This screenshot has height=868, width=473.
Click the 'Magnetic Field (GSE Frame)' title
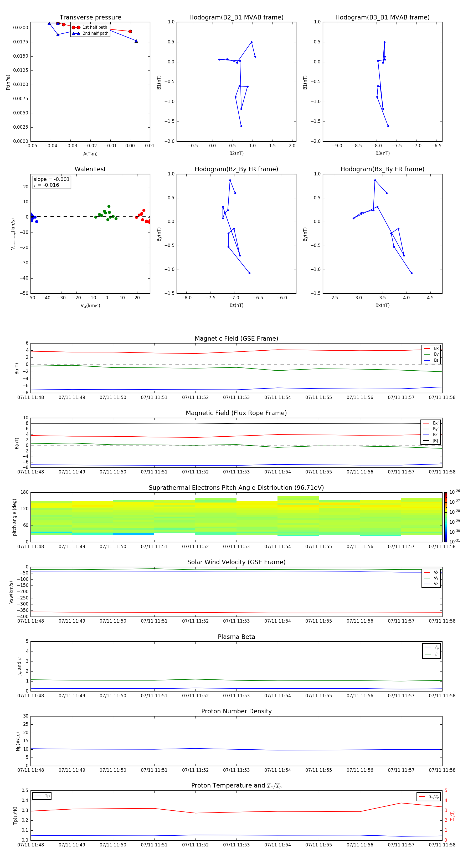(236, 339)
